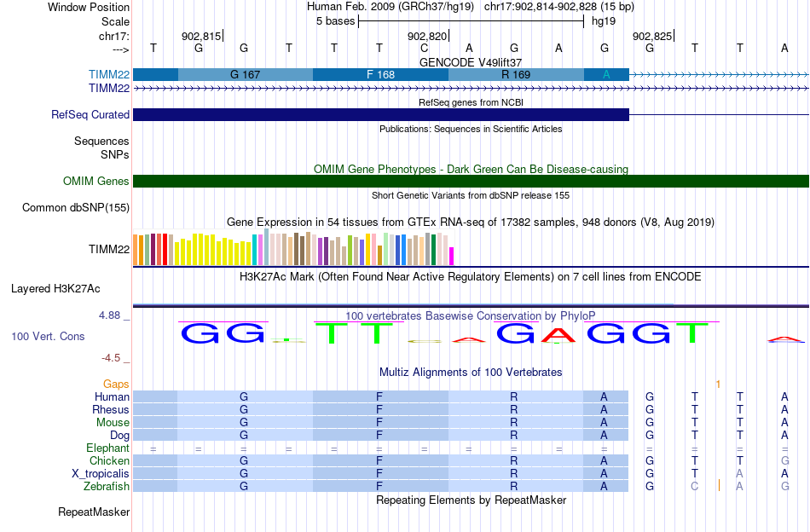Image resolution: width=810 pixels, height=532 pixels.
Task: Click the A codon block in TIMM22 track
Action: pyautogui.click(x=606, y=74)
